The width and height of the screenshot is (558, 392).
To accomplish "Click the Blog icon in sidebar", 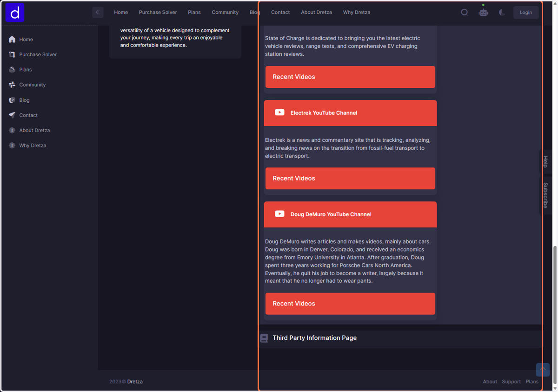I will pyautogui.click(x=12, y=100).
